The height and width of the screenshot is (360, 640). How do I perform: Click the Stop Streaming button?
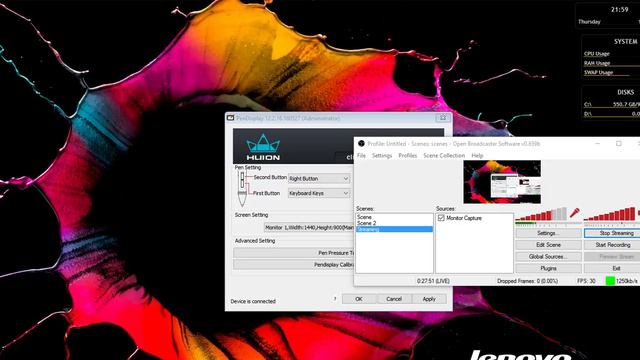612,233
